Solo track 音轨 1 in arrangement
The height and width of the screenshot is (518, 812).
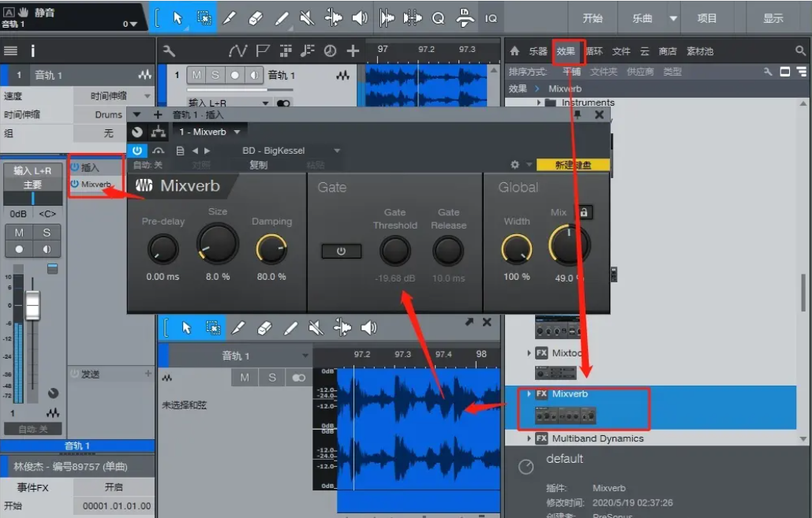(x=215, y=75)
